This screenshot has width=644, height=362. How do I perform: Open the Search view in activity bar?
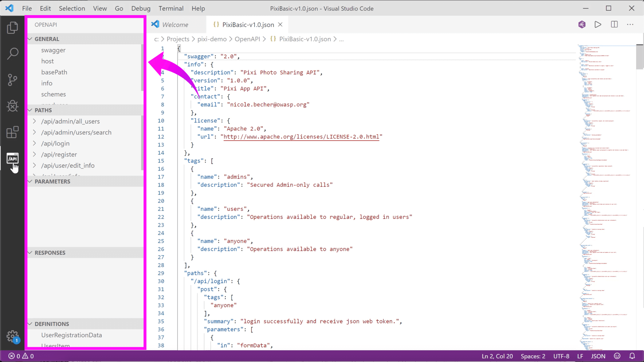(12, 54)
